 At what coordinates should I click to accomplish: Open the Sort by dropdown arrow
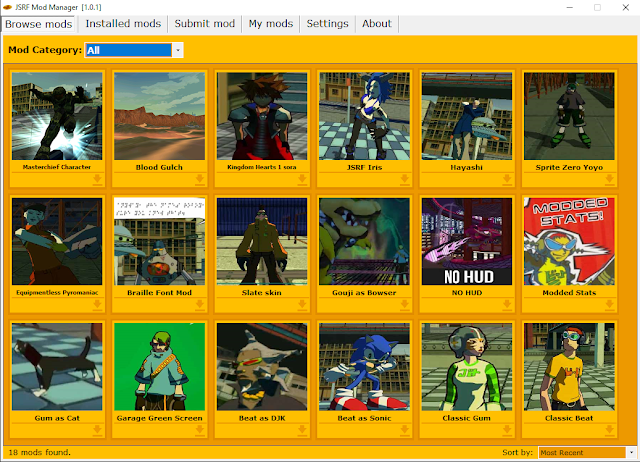pyautogui.click(x=631, y=452)
